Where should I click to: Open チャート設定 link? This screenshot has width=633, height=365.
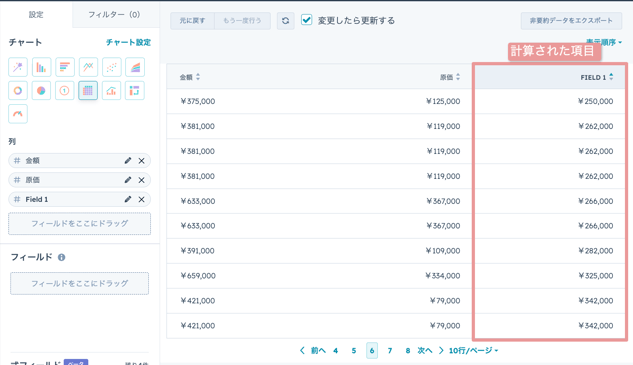128,42
